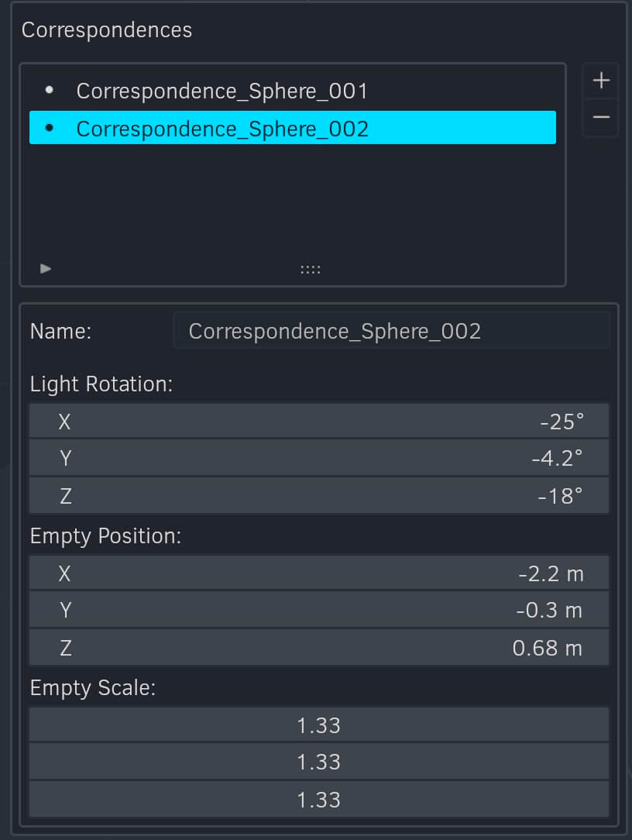Click bullet icon of Correspondence_Sphere_001
Viewport: 632px width, 840px height.
(50, 90)
